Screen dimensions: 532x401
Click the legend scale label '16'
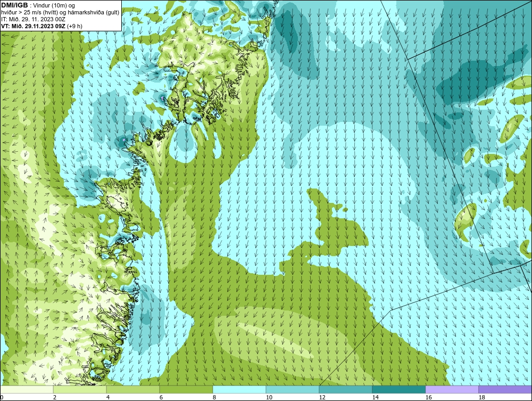pos(428,397)
